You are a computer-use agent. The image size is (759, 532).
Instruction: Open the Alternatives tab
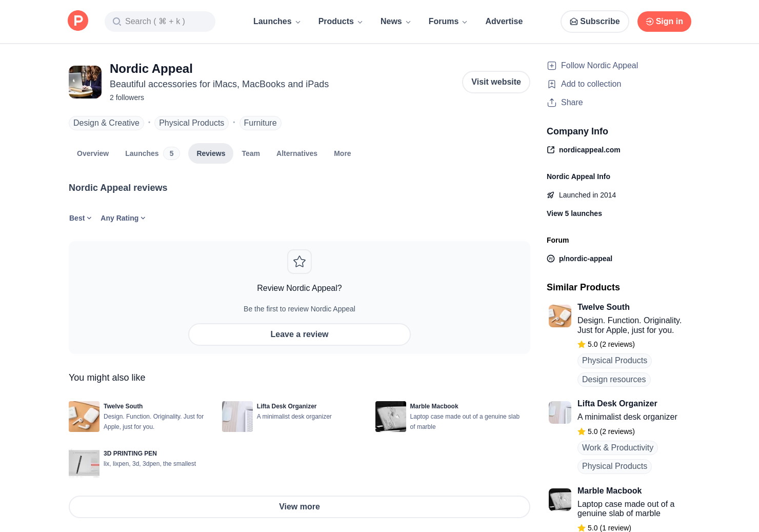297,153
